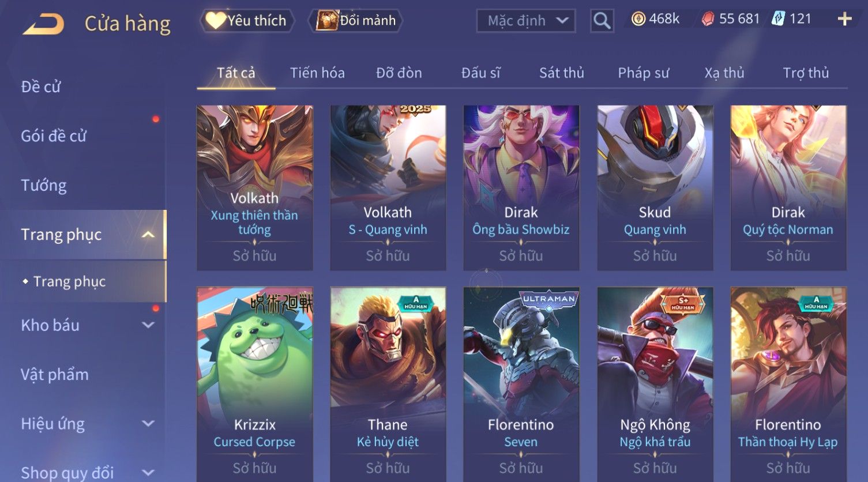Switch to the Pháp sư tab

644,73
